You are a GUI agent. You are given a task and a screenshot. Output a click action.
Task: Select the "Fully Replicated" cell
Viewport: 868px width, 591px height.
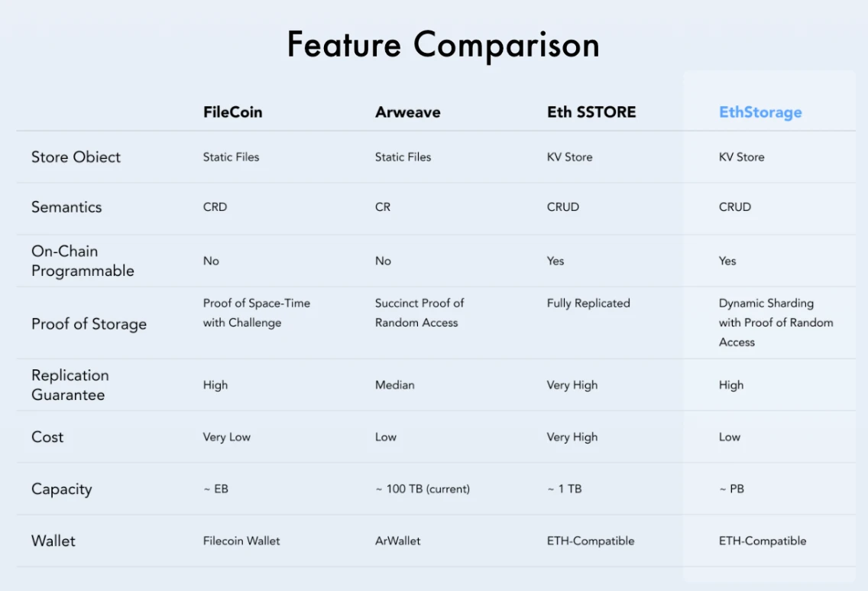point(588,304)
